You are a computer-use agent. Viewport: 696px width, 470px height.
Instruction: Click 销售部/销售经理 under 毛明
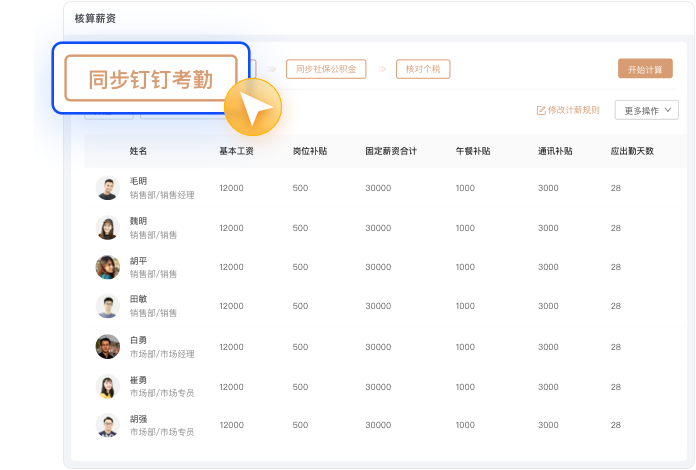(x=162, y=195)
